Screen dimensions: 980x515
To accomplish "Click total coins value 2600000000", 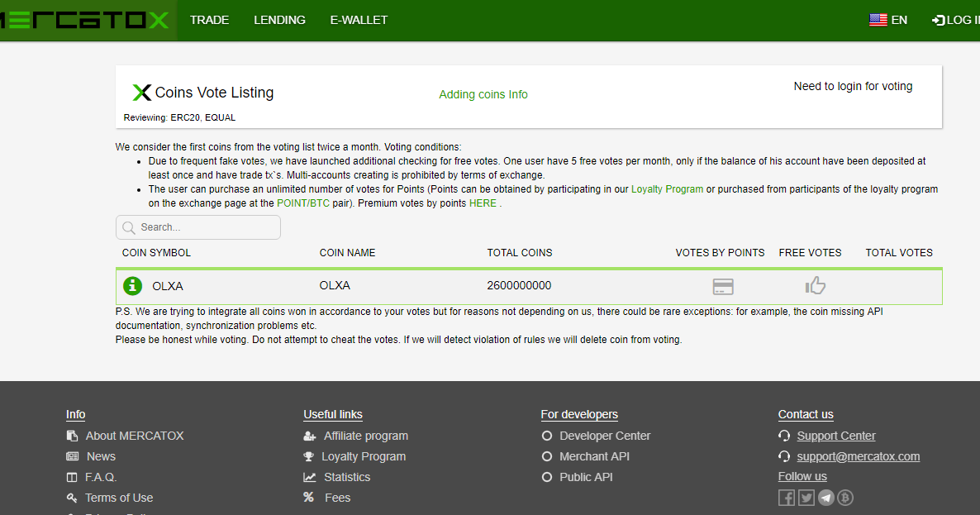I will tap(519, 286).
